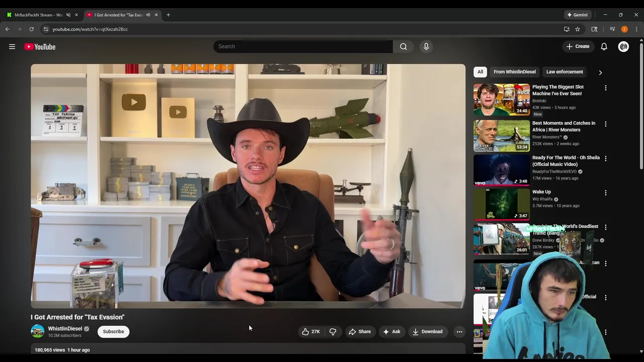Open Ready For The World Oh Sheila title

pyautogui.click(x=566, y=161)
